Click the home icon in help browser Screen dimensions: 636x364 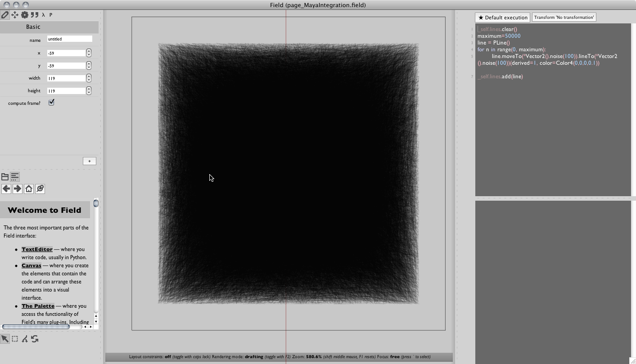(29, 189)
